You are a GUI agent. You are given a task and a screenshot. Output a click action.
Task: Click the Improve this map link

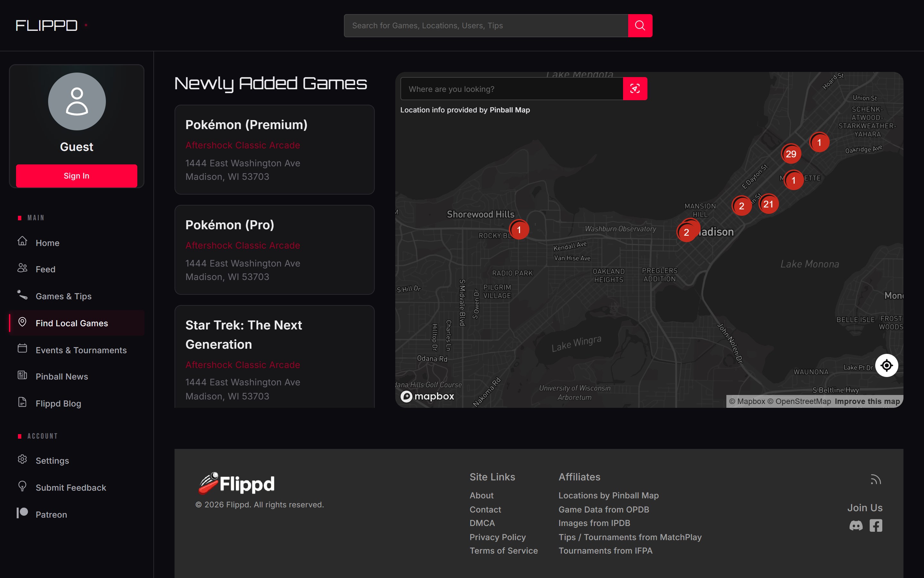pyautogui.click(x=867, y=401)
